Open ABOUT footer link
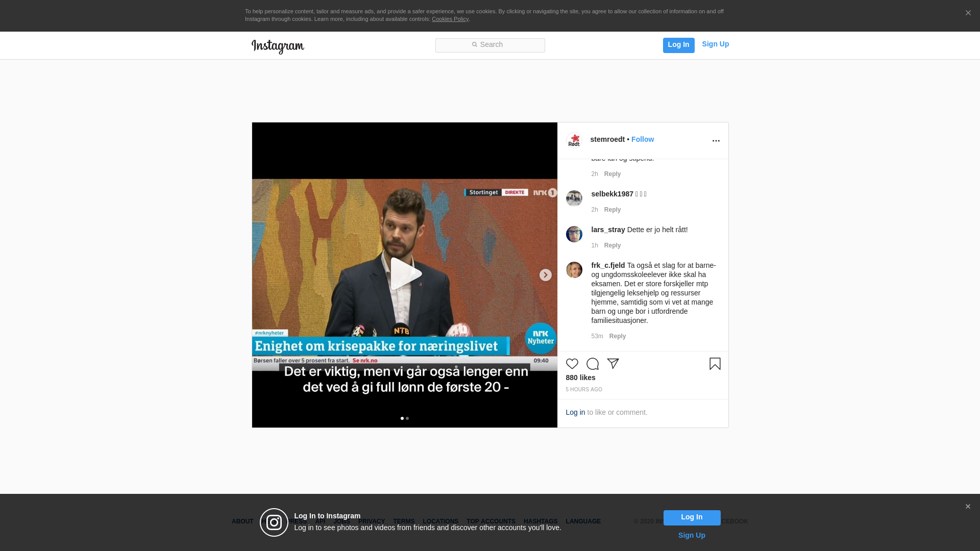Viewport: 980px width, 551px height. [x=242, y=521]
